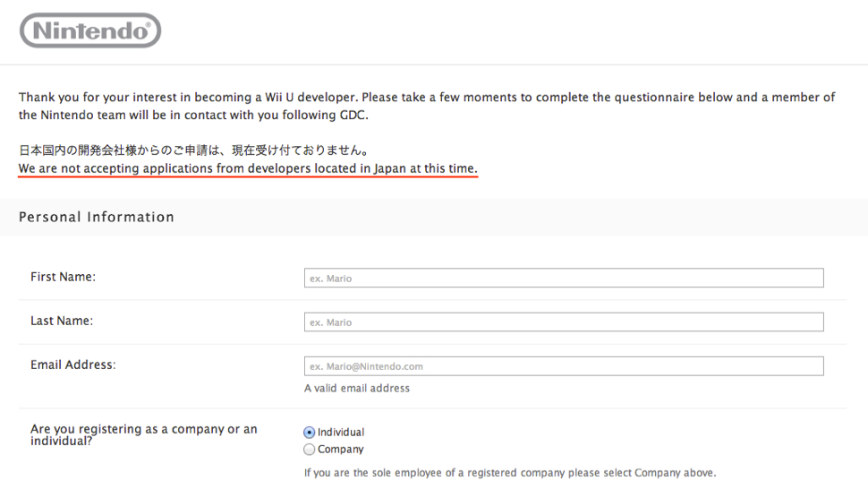Choose the Company radio button circle
Image resolution: width=868 pixels, height=489 pixels.
tap(310, 450)
